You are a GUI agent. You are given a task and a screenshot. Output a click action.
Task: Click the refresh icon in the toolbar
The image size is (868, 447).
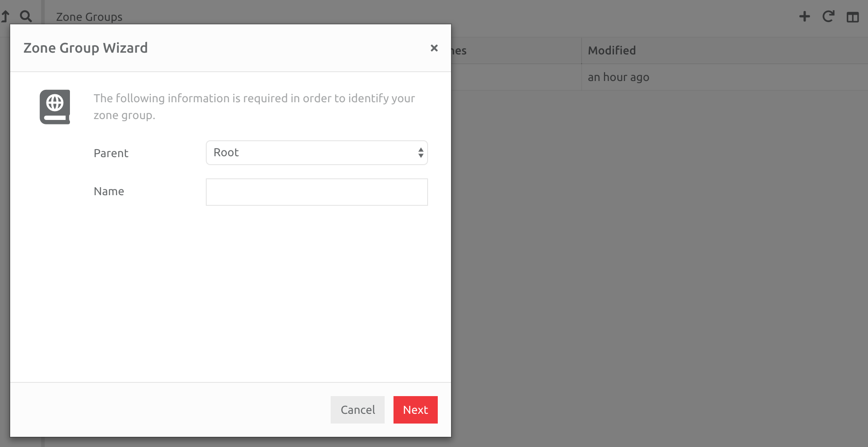coord(828,16)
